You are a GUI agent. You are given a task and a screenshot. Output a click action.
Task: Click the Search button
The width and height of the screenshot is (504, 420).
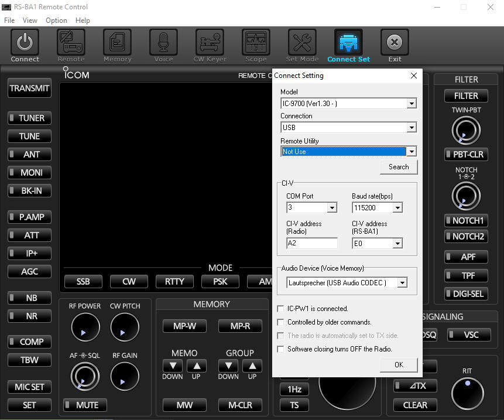399,167
